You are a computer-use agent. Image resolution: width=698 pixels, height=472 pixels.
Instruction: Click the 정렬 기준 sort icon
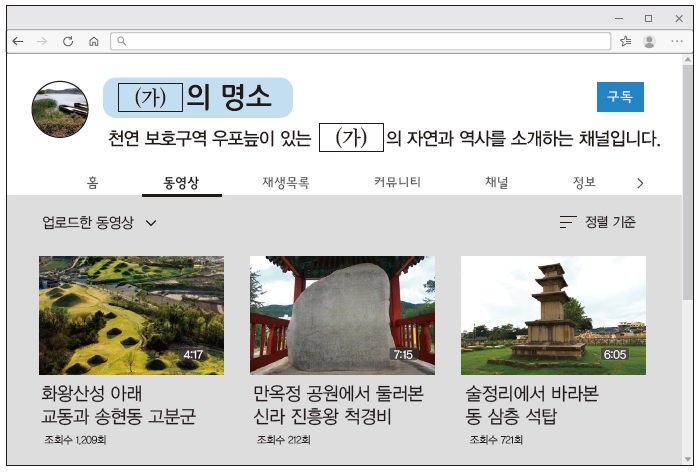[568, 222]
